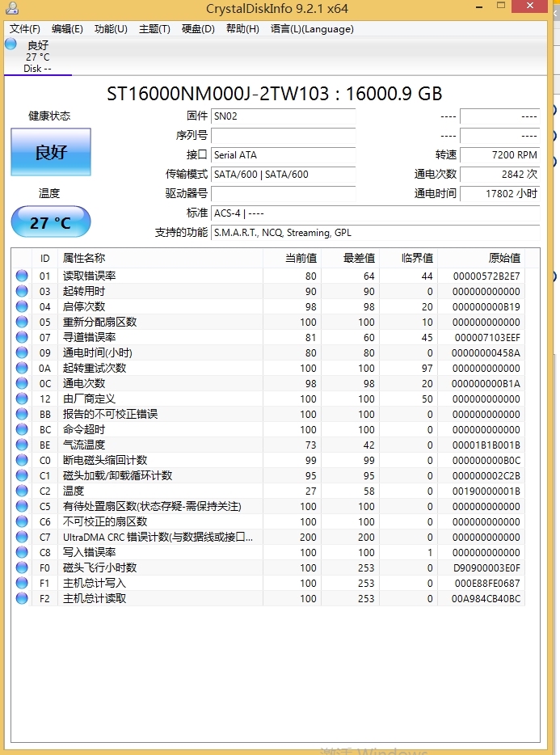Screen dimensions: 560x755
Task: Open the 文件(F) menu
Action: point(24,29)
